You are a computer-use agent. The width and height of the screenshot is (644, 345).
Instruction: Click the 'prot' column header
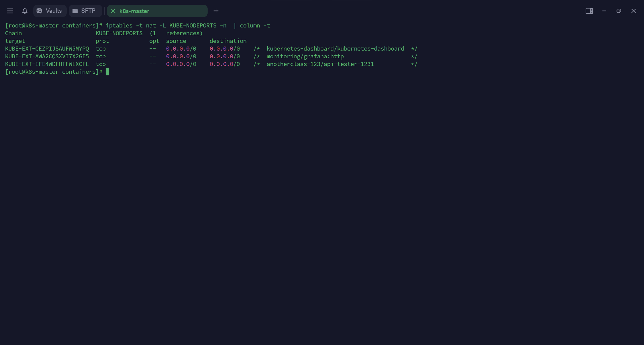click(102, 41)
